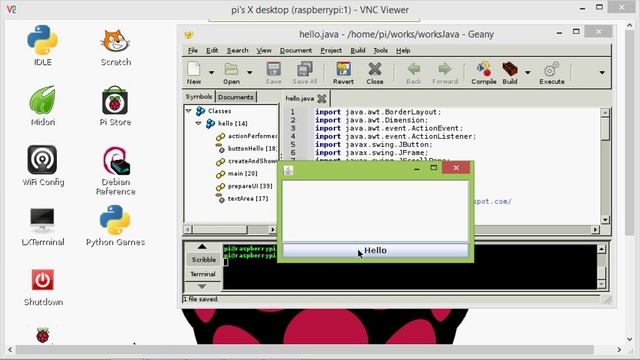Close the hello.java tab with its X
The width and height of the screenshot is (640, 360).
click(322, 98)
